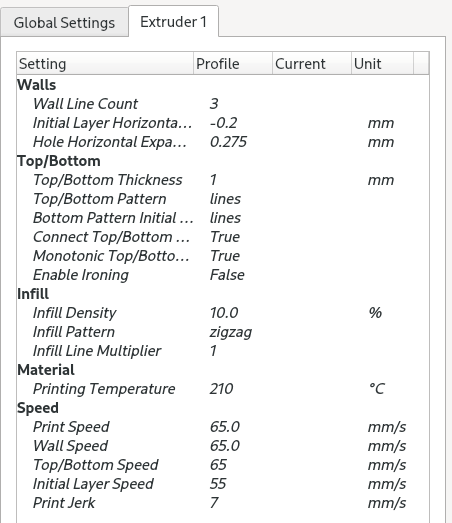Viewport: 452px width, 523px height.
Task: Select the Extruder 1 tab
Action: [x=173, y=22]
